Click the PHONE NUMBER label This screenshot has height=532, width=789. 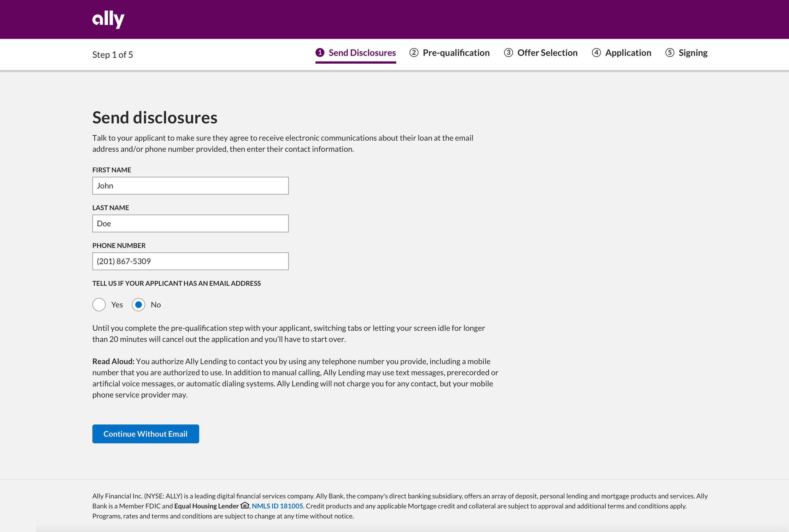point(119,246)
